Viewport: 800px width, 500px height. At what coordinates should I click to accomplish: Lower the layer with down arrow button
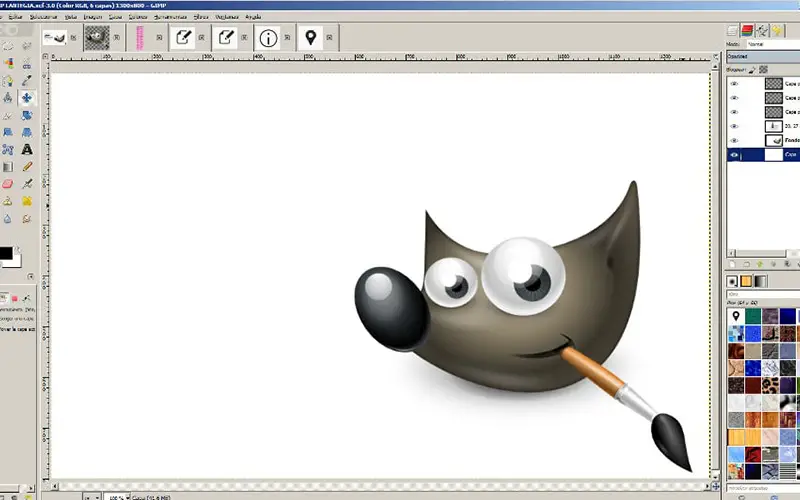pos(773,264)
